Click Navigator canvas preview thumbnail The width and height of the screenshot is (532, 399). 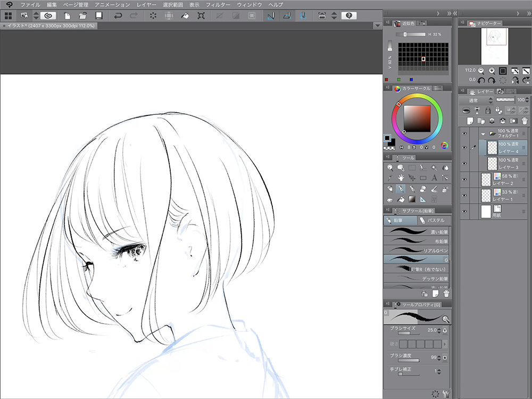coord(495,46)
